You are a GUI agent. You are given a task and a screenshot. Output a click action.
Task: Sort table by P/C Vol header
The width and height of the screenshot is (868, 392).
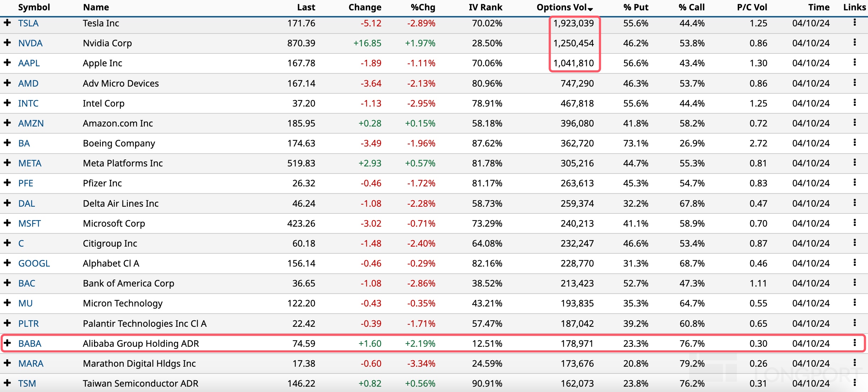click(752, 7)
